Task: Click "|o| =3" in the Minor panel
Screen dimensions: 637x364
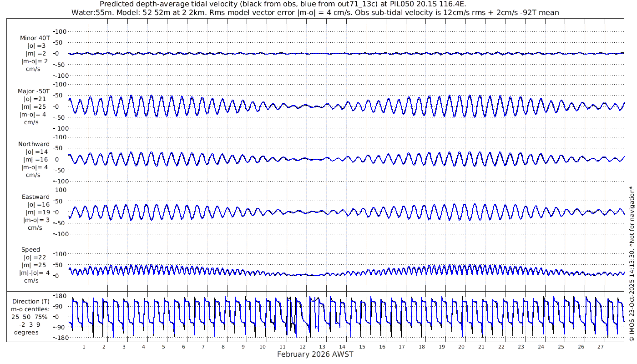Action: coord(36,46)
